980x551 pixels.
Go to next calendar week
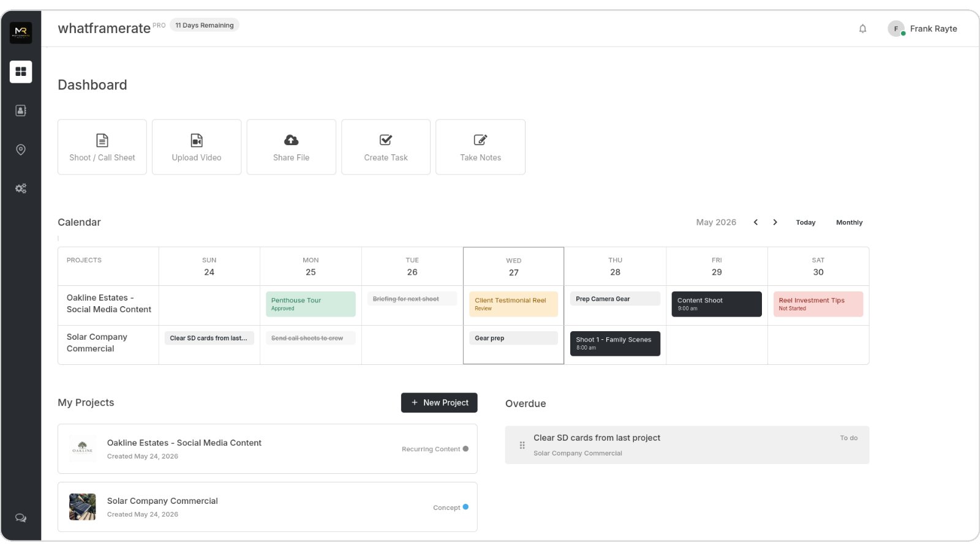775,222
